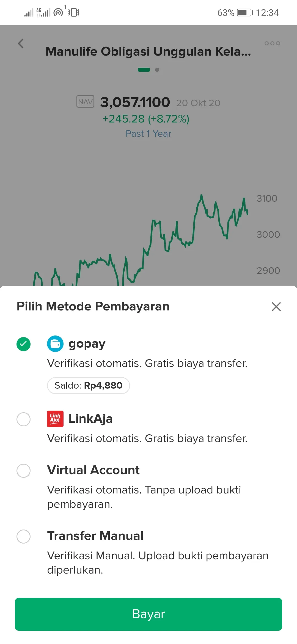297x644 pixels.
Task: Switch to the second page indicator dot
Action: coord(157,70)
